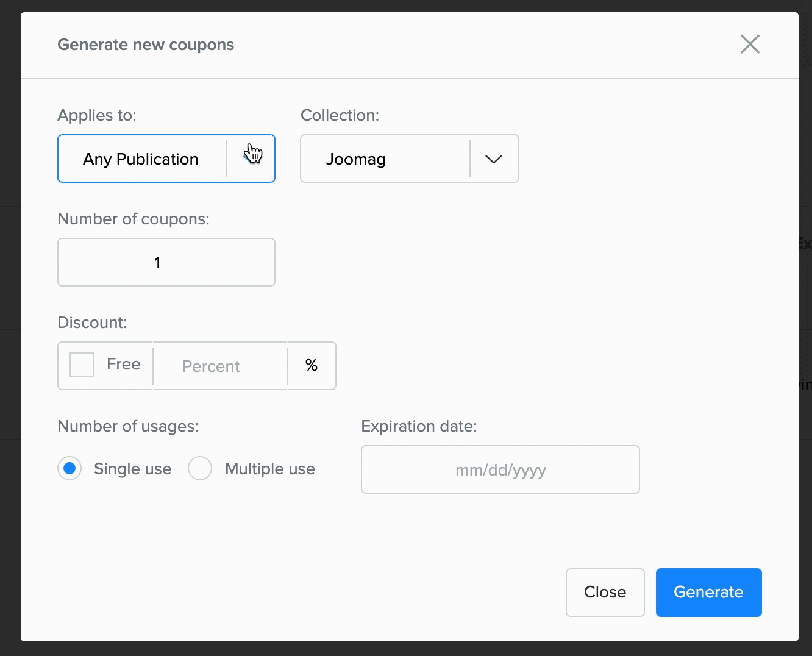The width and height of the screenshot is (812, 656).
Task: Click the Number of usages label
Action: (128, 426)
